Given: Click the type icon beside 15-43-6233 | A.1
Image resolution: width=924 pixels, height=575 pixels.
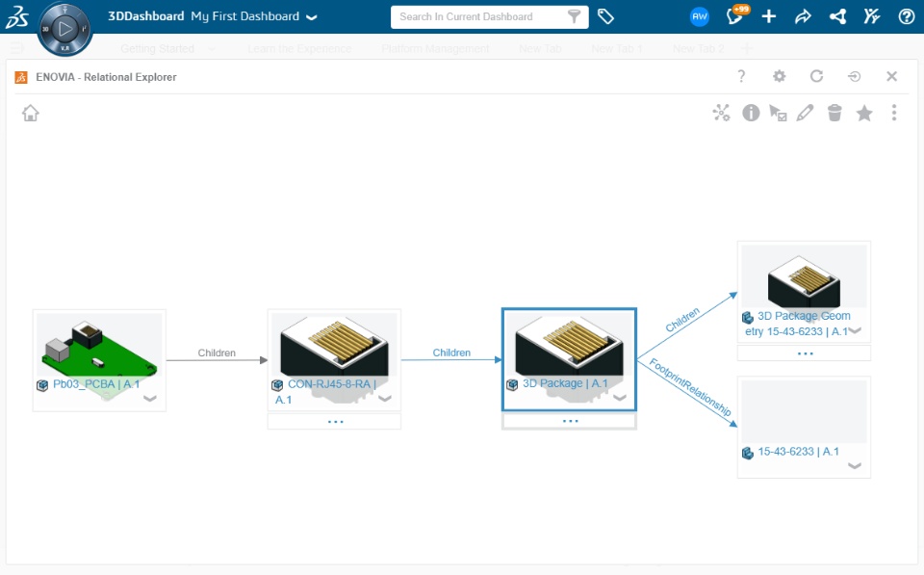Looking at the screenshot, I should click(748, 453).
